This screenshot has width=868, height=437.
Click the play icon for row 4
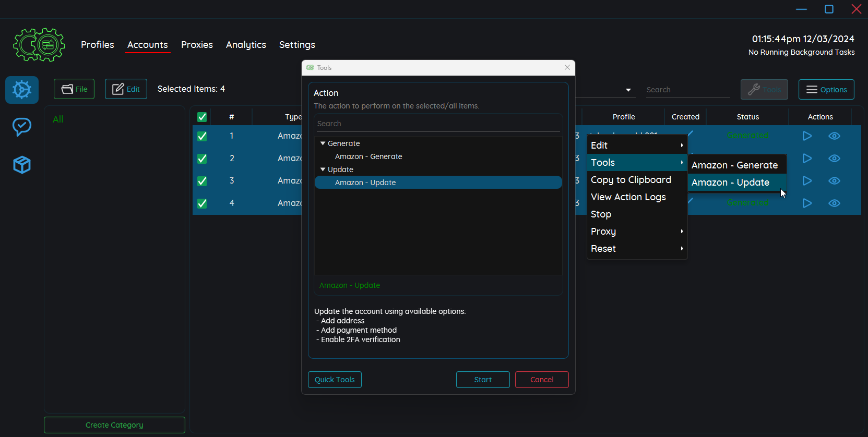(x=806, y=203)
